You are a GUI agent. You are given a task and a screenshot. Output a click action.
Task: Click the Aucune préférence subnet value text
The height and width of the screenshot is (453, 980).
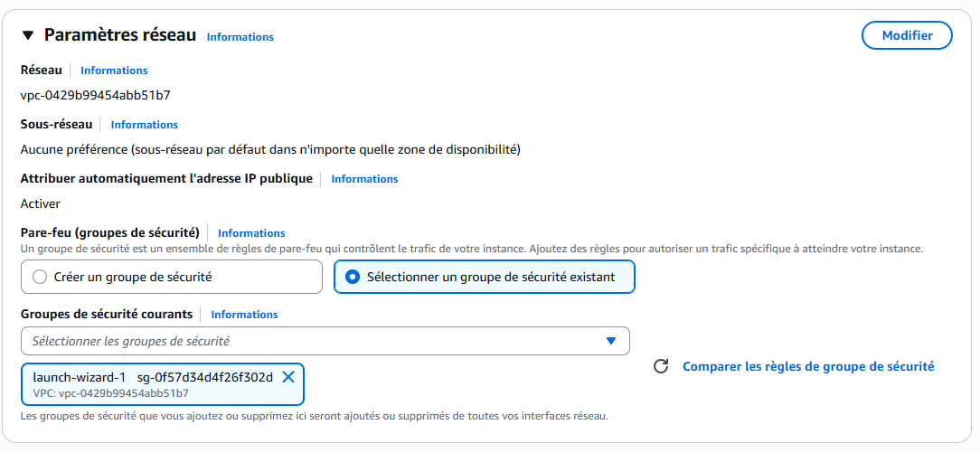coord(270,149)
